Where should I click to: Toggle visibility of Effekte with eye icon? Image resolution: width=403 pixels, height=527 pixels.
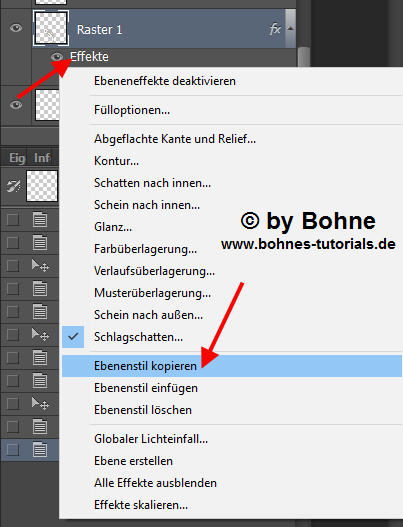pyautogui.click(x=57, y=56)
